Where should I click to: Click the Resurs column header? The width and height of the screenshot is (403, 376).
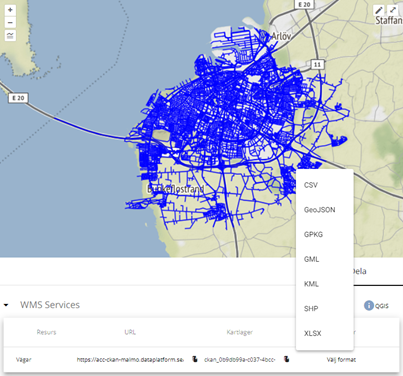tap(46, 332)
